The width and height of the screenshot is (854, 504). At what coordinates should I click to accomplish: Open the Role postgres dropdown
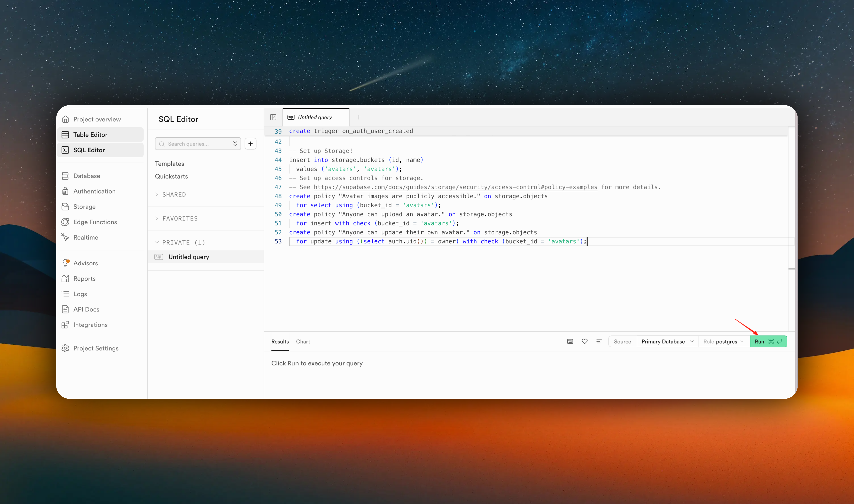point(723,341)
